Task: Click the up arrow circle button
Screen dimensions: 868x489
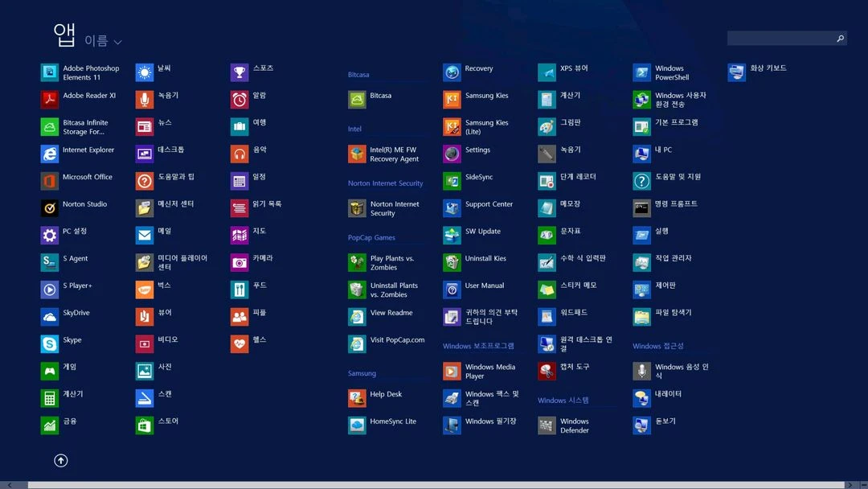Action: pyautogui.click(x=61, y=460)
